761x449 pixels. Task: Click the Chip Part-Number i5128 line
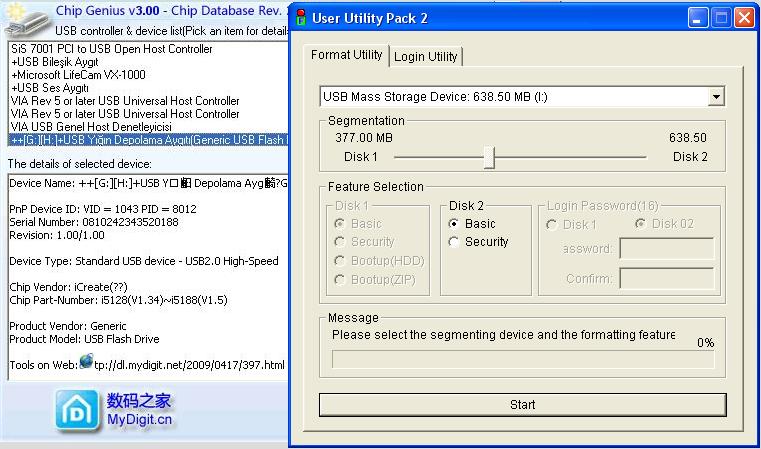[x=118, y=300]
